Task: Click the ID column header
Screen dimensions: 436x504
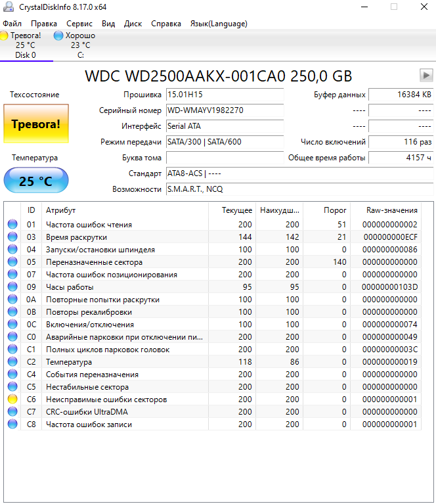Action: tap(31, 210)
